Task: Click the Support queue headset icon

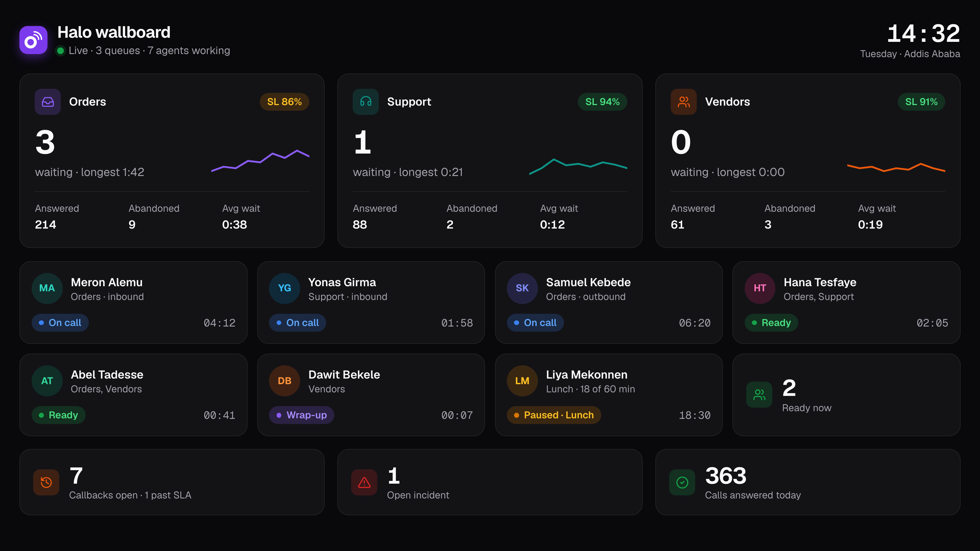Action: 366,102
